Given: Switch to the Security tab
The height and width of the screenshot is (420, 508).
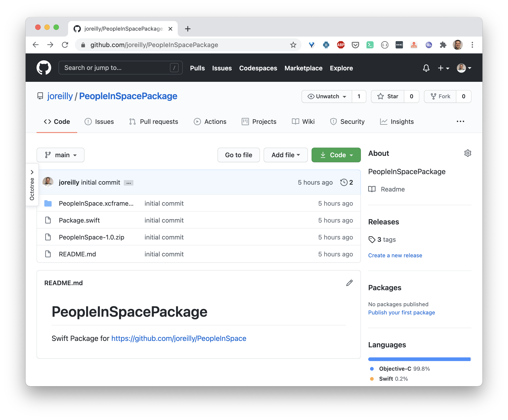Looking at the screenshot, I should point(347,121).
